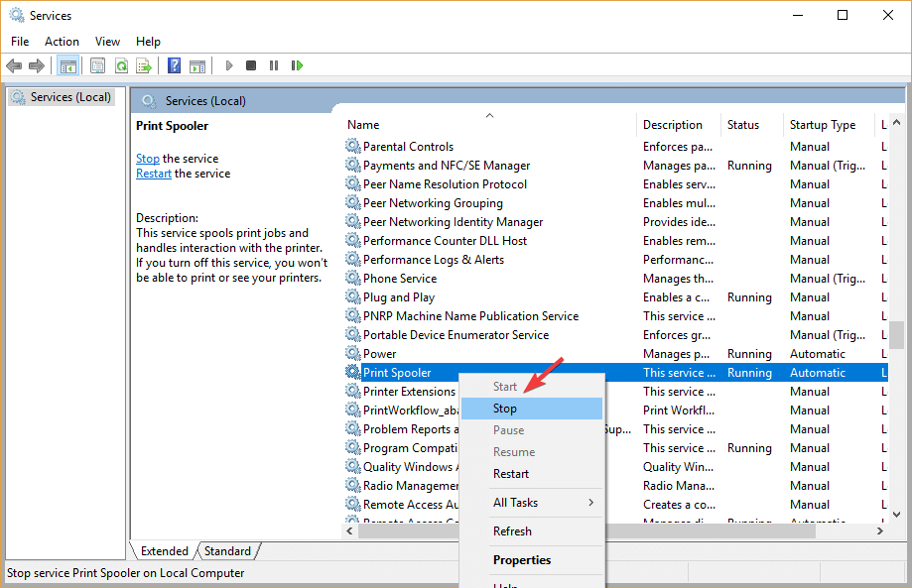Open the Help toolbar icon
Image resolution: width=912 pixels, height=588 pixels.
(x=174, y=65)
